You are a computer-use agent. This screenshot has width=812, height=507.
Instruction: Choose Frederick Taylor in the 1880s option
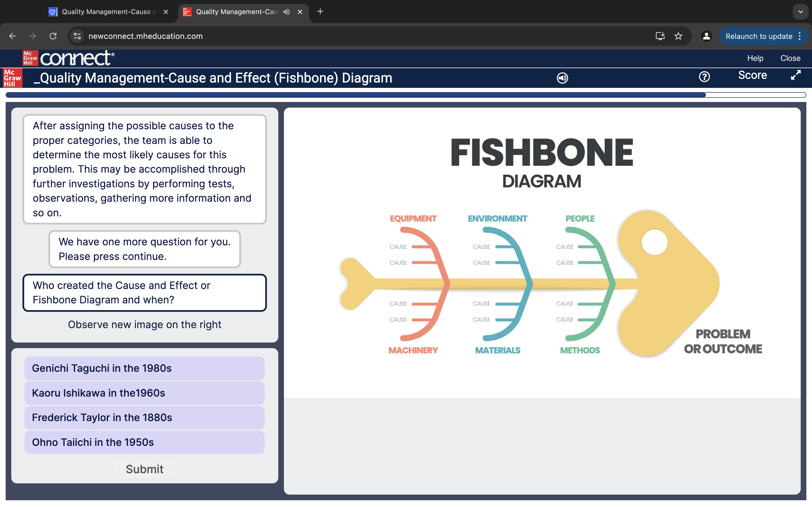(144, 417)
